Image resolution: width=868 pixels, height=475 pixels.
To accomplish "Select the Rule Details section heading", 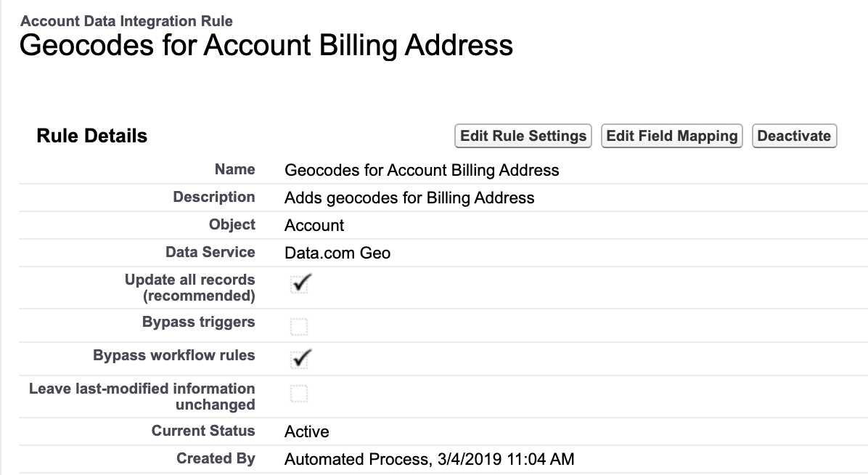I will tap(92, 136).
